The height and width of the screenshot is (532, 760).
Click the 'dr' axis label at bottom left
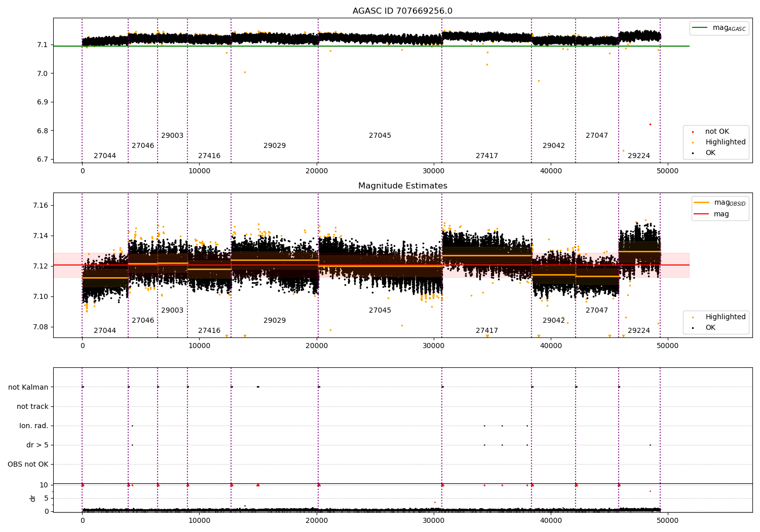(x=33, y=498)
